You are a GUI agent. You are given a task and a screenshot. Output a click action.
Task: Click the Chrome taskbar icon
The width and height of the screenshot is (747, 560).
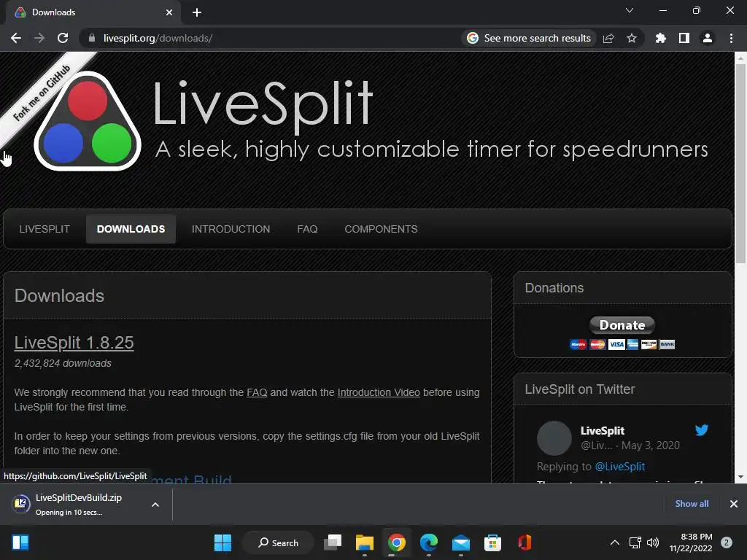(x=396, y=542)
